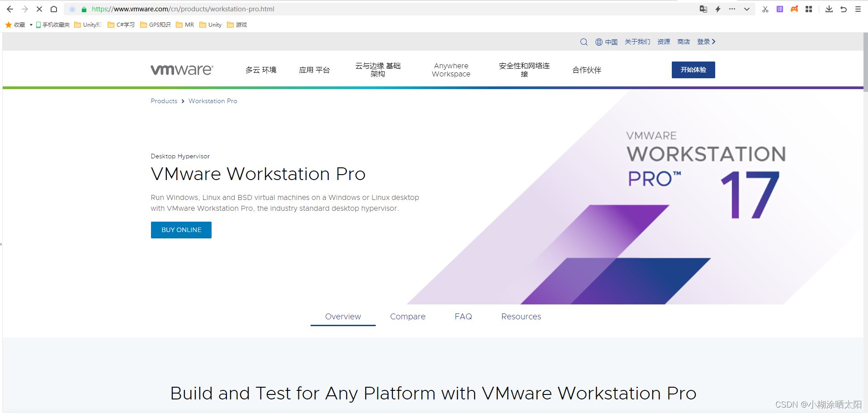868x413 pixels.
Task: Open the Unity知 bookmark folder
Action: pyautogui.click(x=88, y=25)
